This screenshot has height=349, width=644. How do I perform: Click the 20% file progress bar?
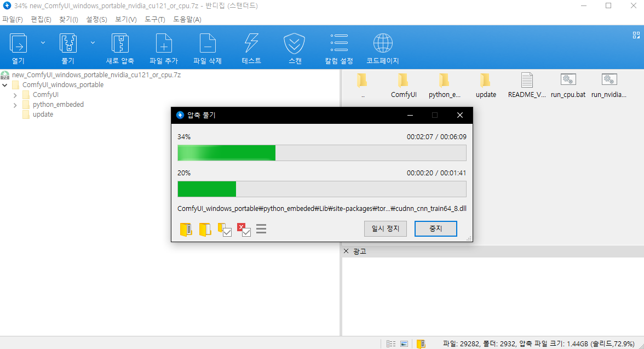point(321,189)
